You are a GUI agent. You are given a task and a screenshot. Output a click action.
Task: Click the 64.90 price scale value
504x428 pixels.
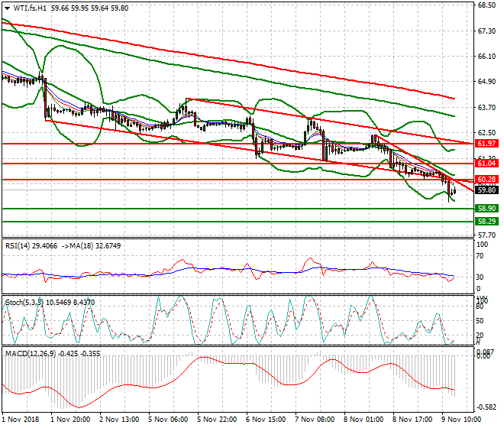click(x=486, y=82)
